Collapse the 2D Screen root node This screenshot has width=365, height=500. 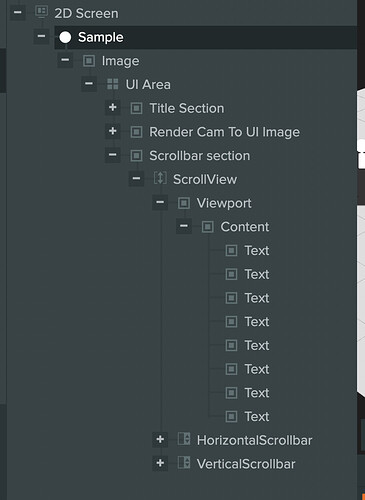tap(18, 13)
